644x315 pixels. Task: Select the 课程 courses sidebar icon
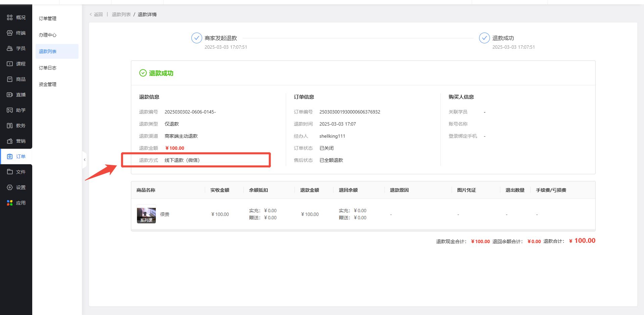pos(10,64)
